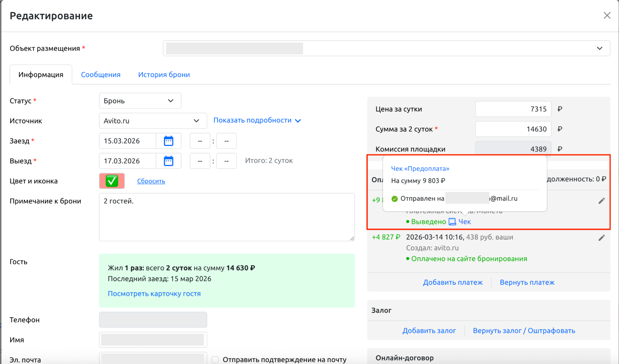This screenshot has height=364, width=619.
Task: Reset color via Сбросить link
Action: tap(151, 181)
